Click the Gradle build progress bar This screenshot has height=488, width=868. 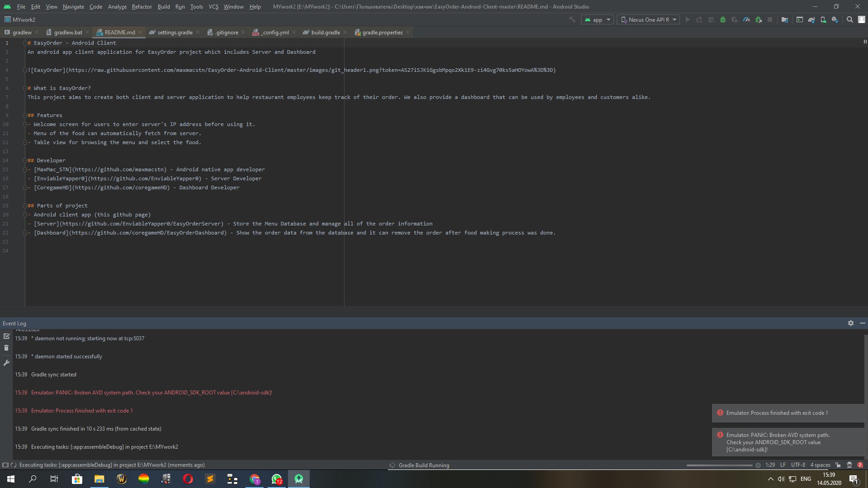point(719,465)
